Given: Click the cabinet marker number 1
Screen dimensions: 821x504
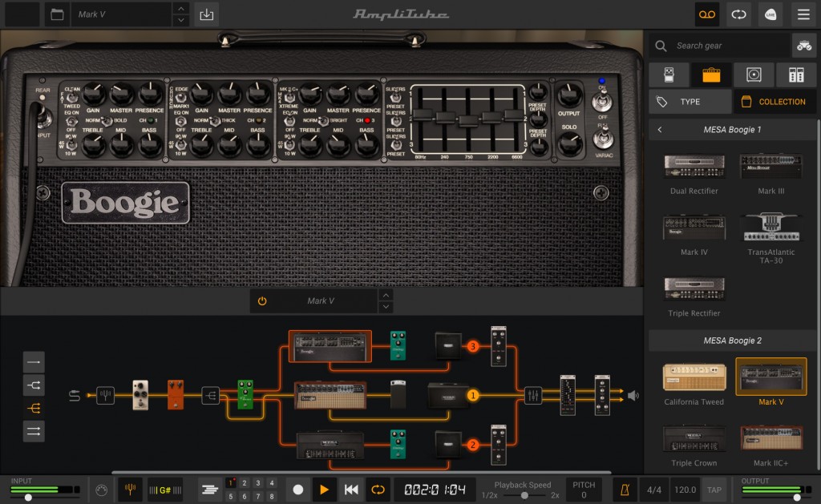Looking at the screenshot, I should (x=473, y=395).
